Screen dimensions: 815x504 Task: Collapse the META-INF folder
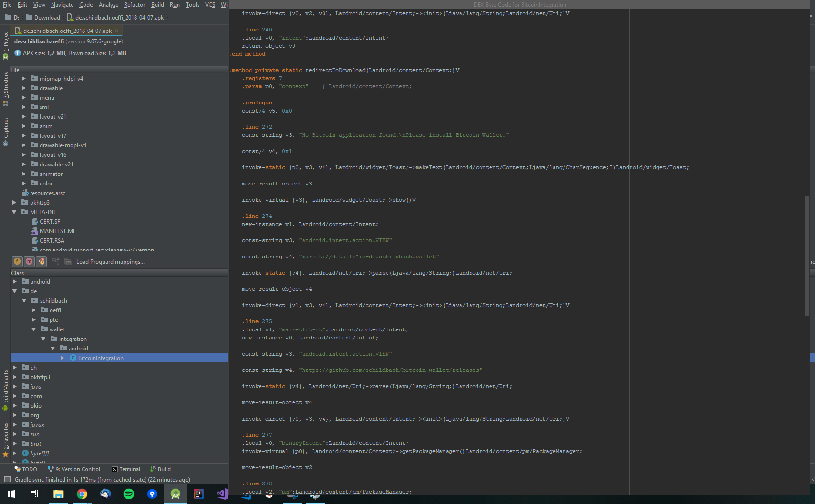(x=14, y=212)
